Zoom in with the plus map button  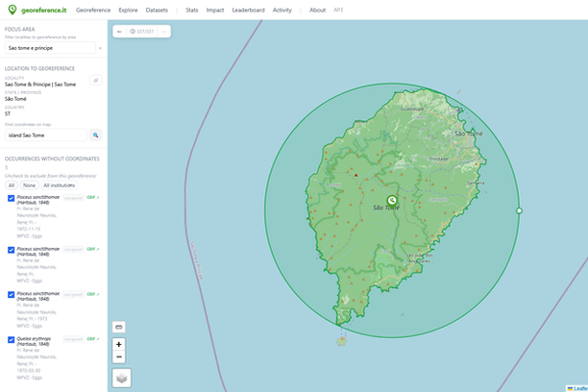[119, 344]
